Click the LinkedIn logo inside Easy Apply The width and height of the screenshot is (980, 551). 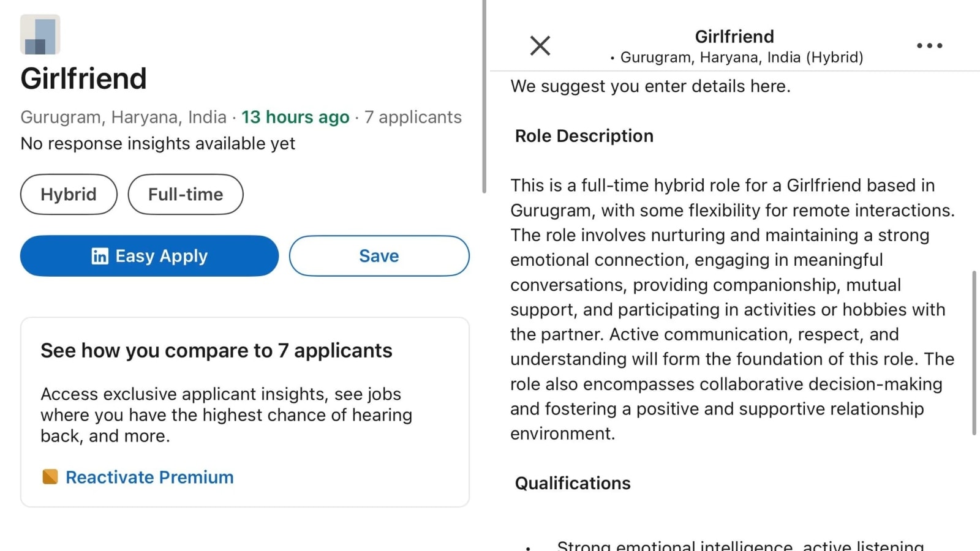click(x=100, y=256)
